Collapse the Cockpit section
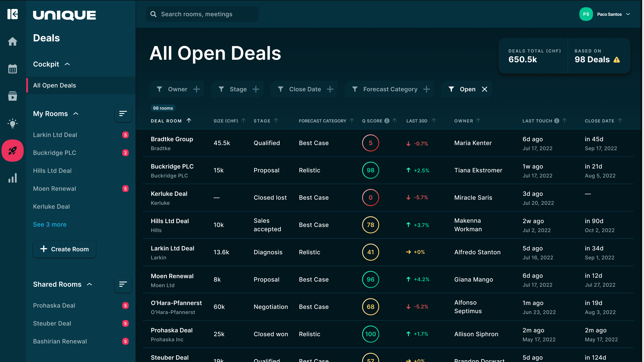The width and height of the screenshot is (644, 362). [67, 64]
